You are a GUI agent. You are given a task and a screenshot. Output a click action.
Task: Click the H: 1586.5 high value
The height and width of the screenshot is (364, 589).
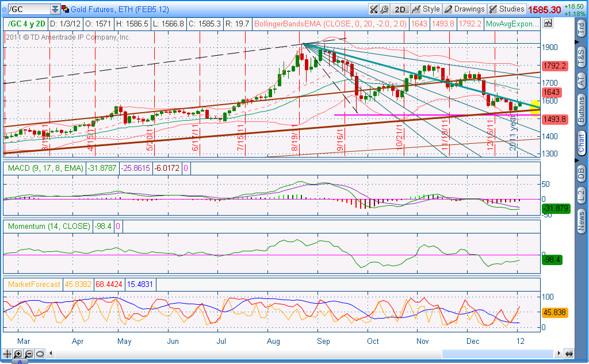tap(132, 24)
